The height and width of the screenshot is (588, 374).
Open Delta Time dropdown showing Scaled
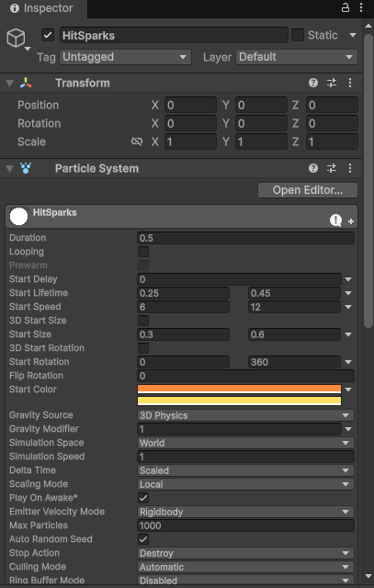click(x=245, y=470)
